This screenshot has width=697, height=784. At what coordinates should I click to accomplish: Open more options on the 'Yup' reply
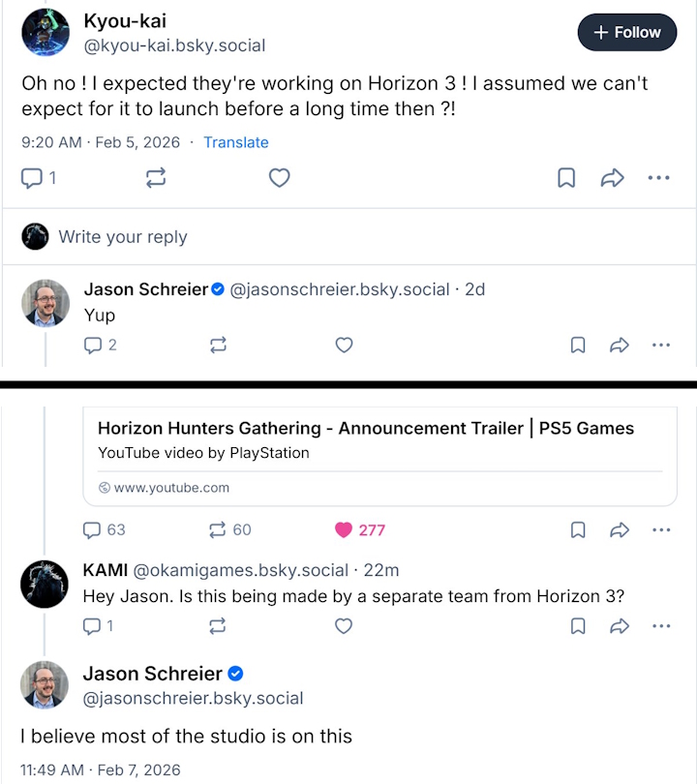(x=660, y=345)
